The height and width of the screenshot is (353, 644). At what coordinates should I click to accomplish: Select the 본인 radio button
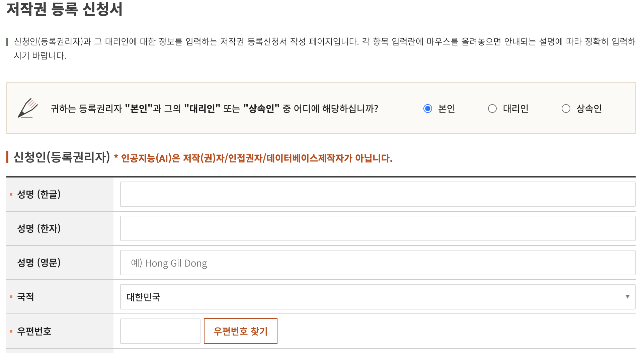coord(427,108)
